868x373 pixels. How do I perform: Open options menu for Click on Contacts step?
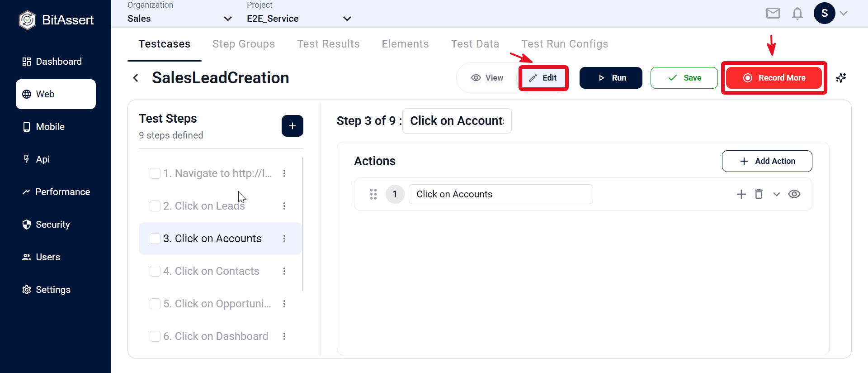click(284, 271)
